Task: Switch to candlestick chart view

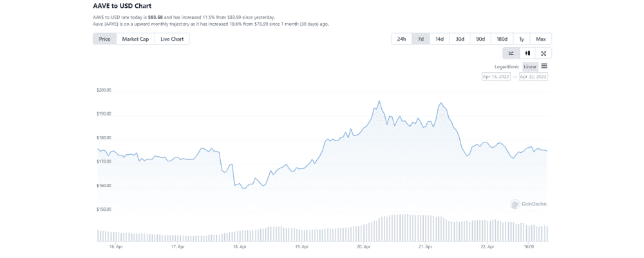Action: tap(527, 53)
